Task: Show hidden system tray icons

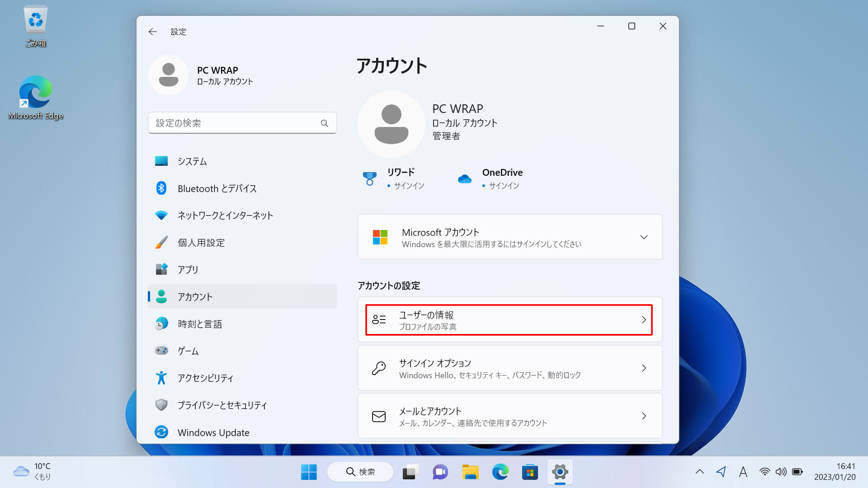Action: [699, 472]
